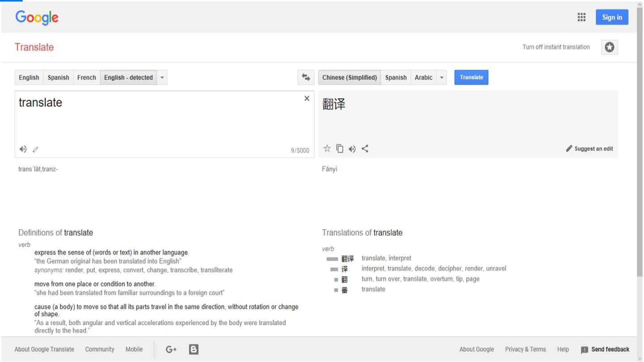
Task: Listen to the Chinese translation
Action: (352, 149)
